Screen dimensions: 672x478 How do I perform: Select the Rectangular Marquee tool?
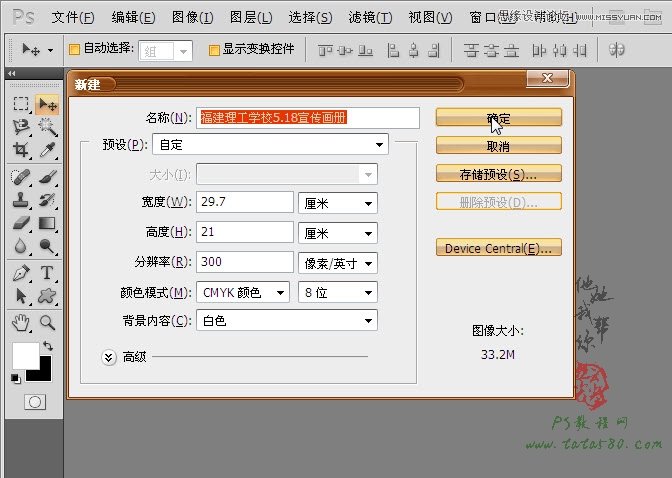21,104
